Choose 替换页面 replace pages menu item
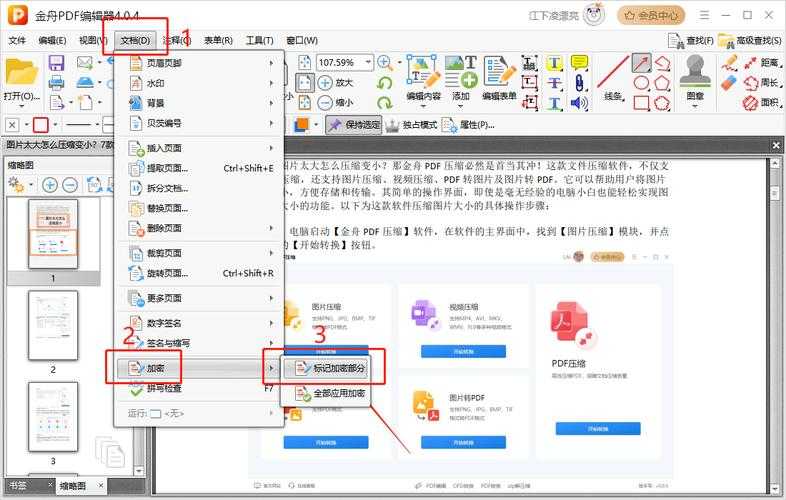786x500 pixels. coord(200,208)
